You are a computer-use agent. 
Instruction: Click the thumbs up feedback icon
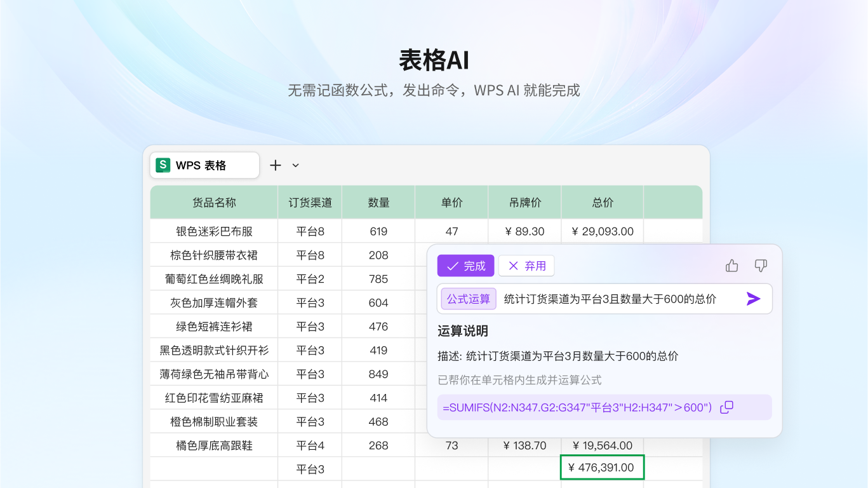(732, 266)
